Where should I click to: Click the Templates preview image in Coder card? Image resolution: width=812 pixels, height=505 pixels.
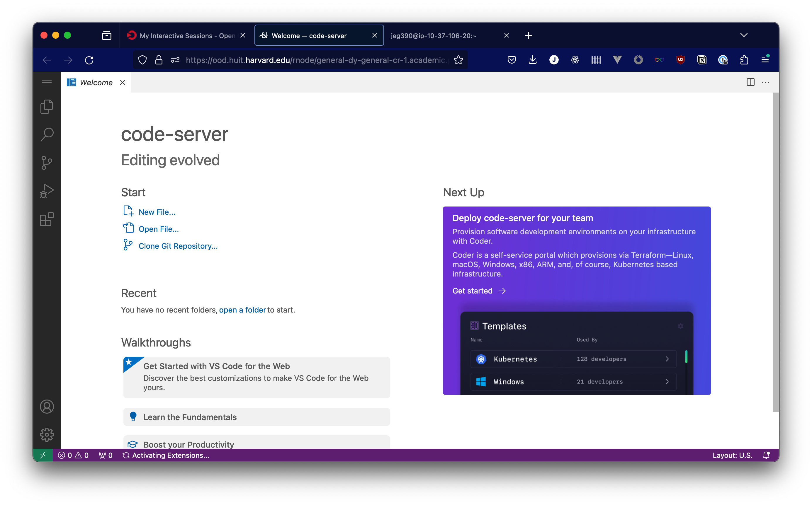577,353
